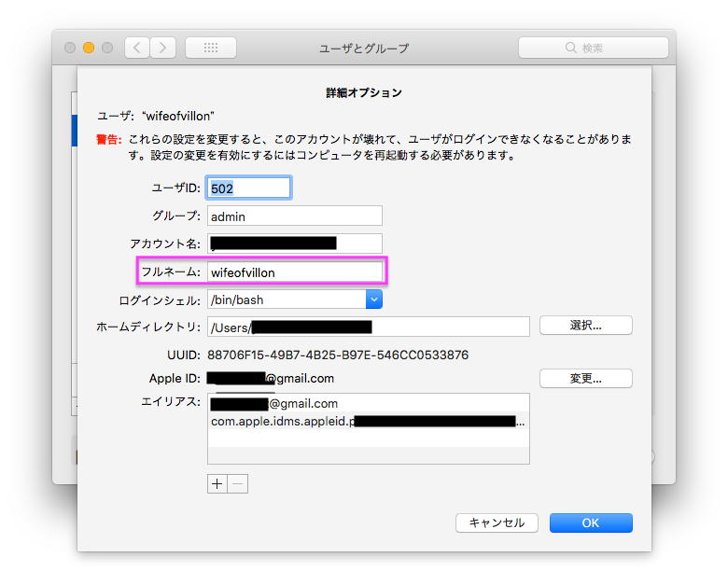Click the ホームディレクトリ path field

point(368,327)
